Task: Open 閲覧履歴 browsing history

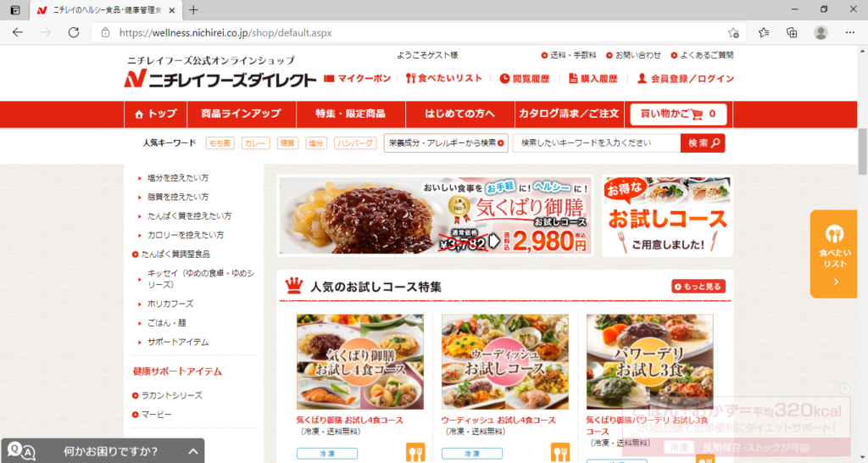Action: (525, 79)
